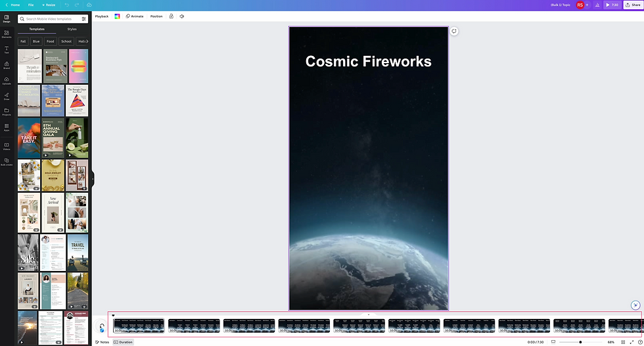644x346 pixels.
Task: Open the Notes panel
Action: (x=103, y=342)
